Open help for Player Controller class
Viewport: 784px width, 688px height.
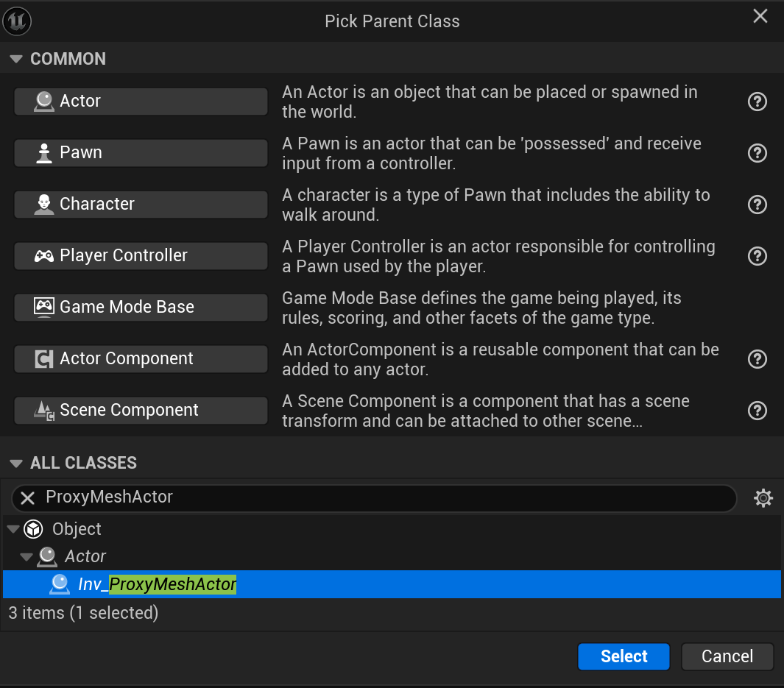757,256
